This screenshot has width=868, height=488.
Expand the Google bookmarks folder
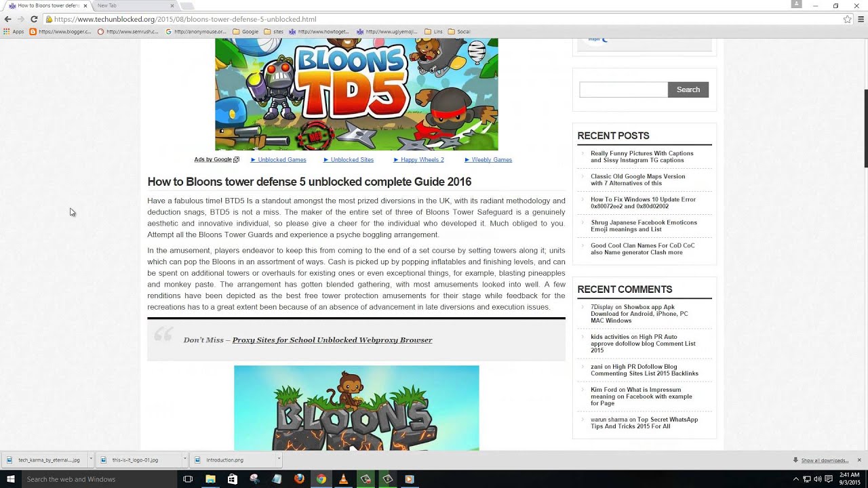tap(245, 31)
